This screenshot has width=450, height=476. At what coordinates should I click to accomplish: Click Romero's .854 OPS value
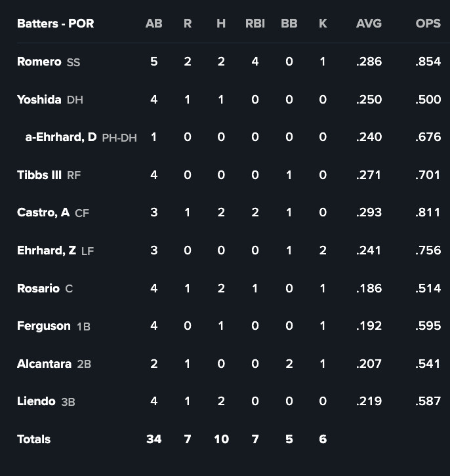pos(428,62)
